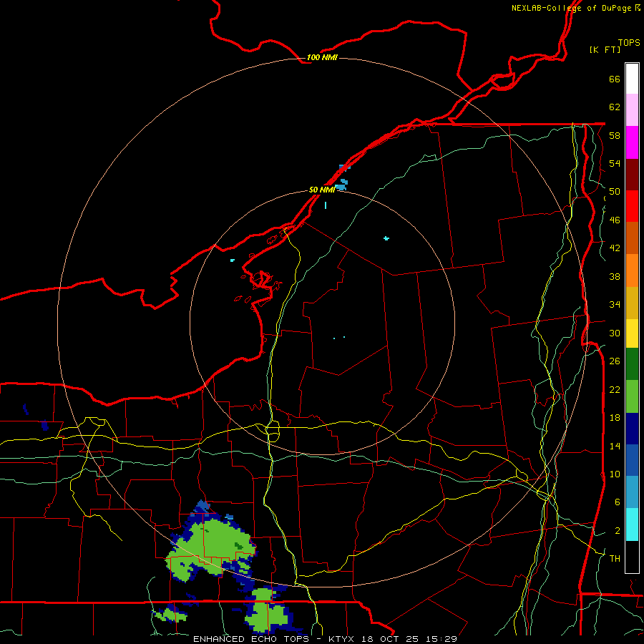Click the black TH threshold swatch
644x644 pixels.
(632, 557)
